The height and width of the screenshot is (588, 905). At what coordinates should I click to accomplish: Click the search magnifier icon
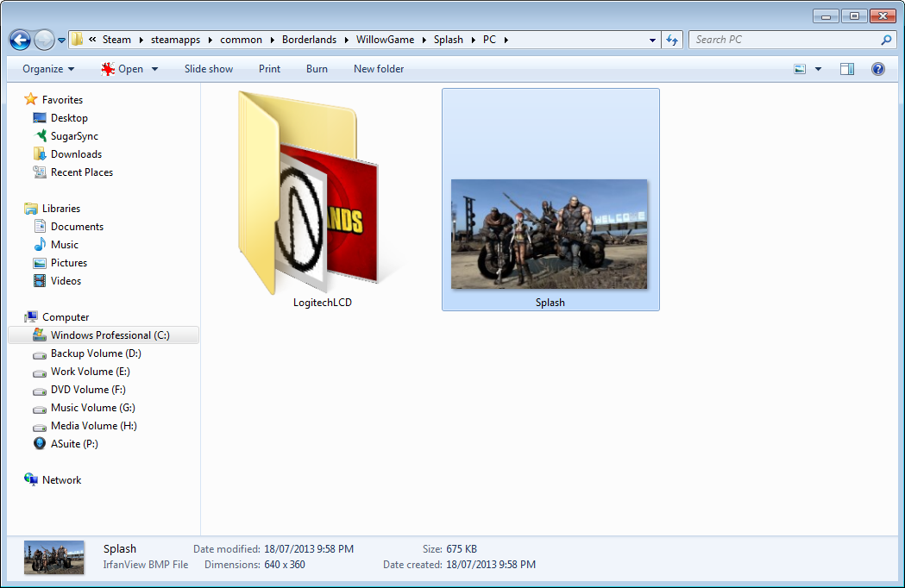(886, 40)
